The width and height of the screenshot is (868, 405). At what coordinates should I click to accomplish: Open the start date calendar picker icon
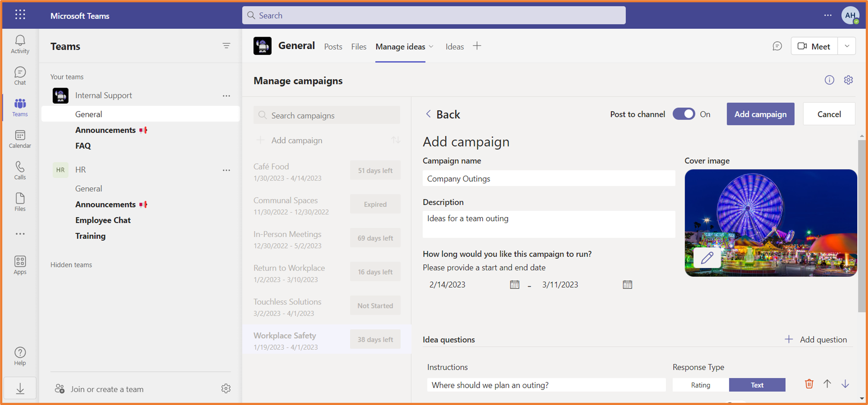click(514, 284)
